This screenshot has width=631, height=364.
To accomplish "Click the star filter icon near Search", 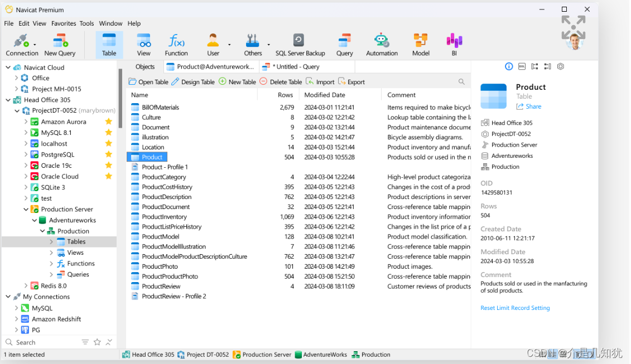I will pyautogui.click(x=97, y=342).
